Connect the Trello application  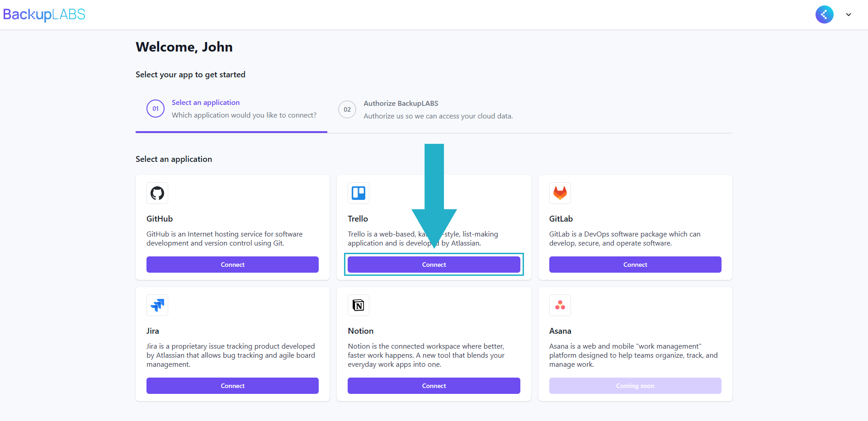tap(434, 265)
